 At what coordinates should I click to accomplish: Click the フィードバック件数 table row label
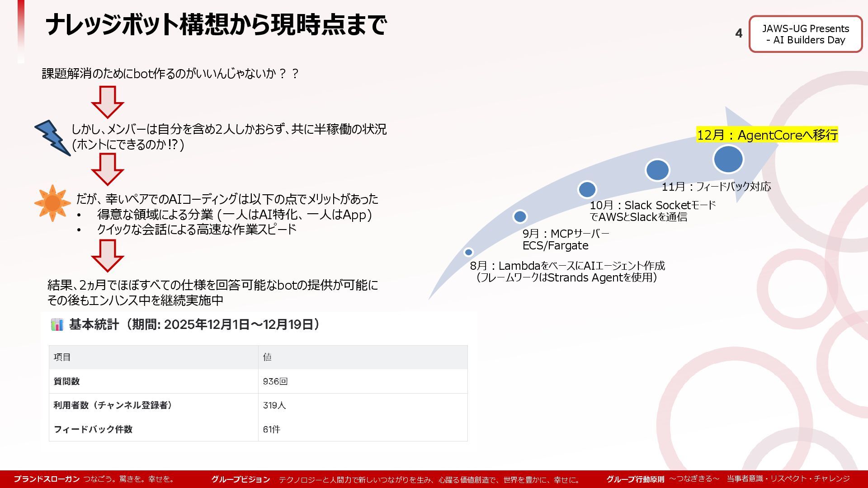[x=93, y=429]
